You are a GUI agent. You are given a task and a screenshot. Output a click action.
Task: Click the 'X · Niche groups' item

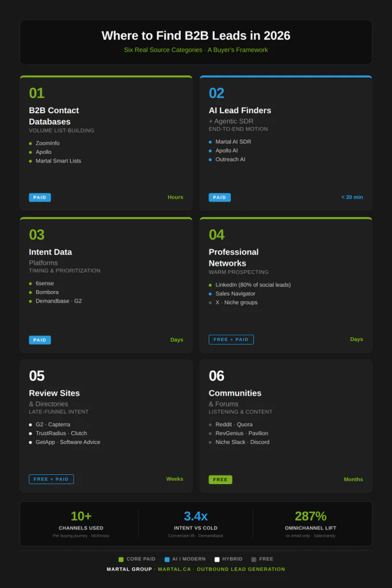click(x=236, y=303)
